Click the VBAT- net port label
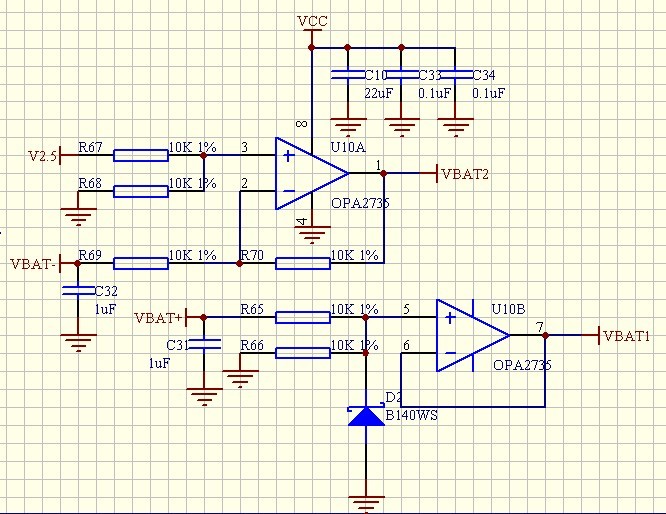666x514 pixels. click(x=33, y=264)
